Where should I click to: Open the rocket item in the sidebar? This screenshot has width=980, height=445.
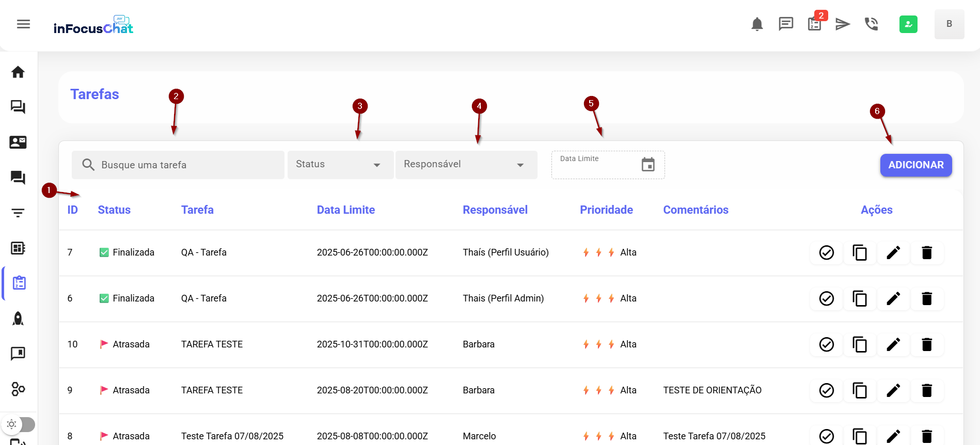pyautogui.click(x=18, y=319)
